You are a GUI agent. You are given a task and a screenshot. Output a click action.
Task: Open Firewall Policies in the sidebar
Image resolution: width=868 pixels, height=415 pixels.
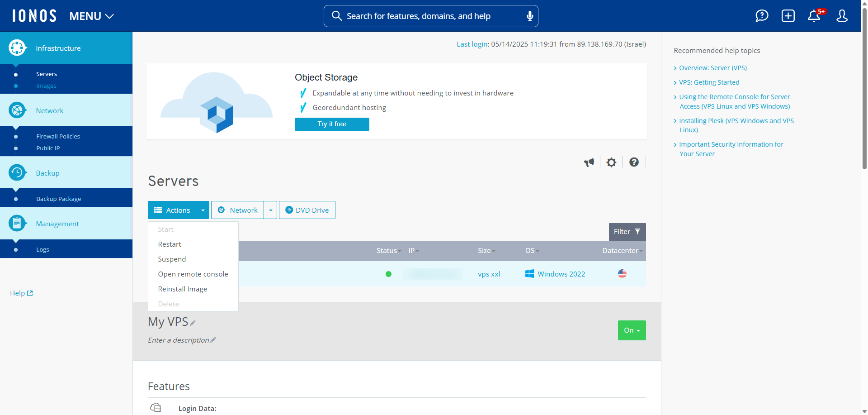[x=58, y=136]
